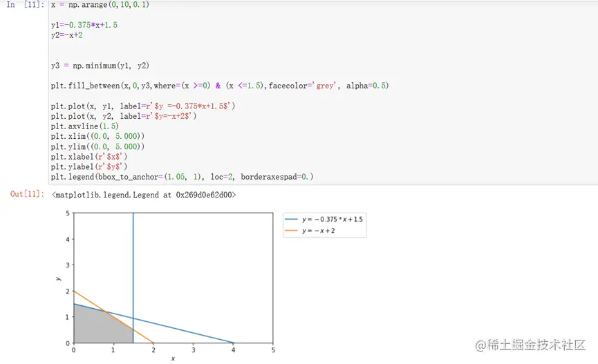Viewport: 598px width, 364px height.
Task: Click the x-axis label 'x' under the plot
Action: pyautogui.click(x=173, y=358)
